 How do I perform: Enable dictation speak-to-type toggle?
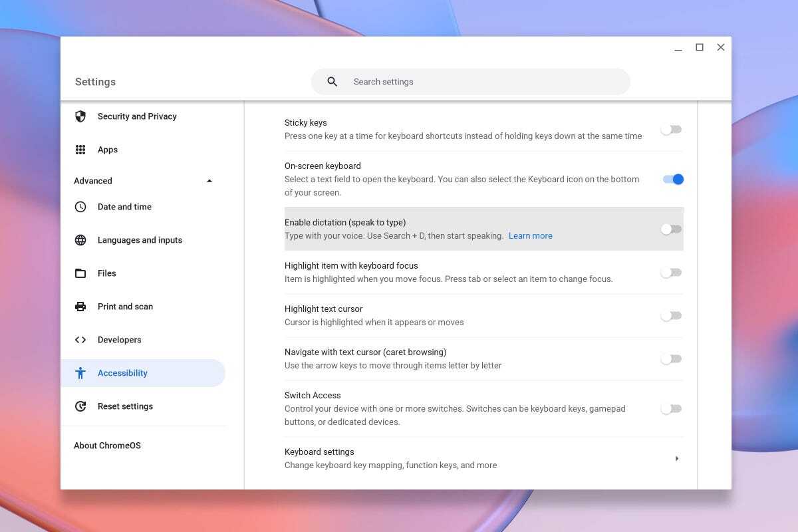click(x=671, y=229)
